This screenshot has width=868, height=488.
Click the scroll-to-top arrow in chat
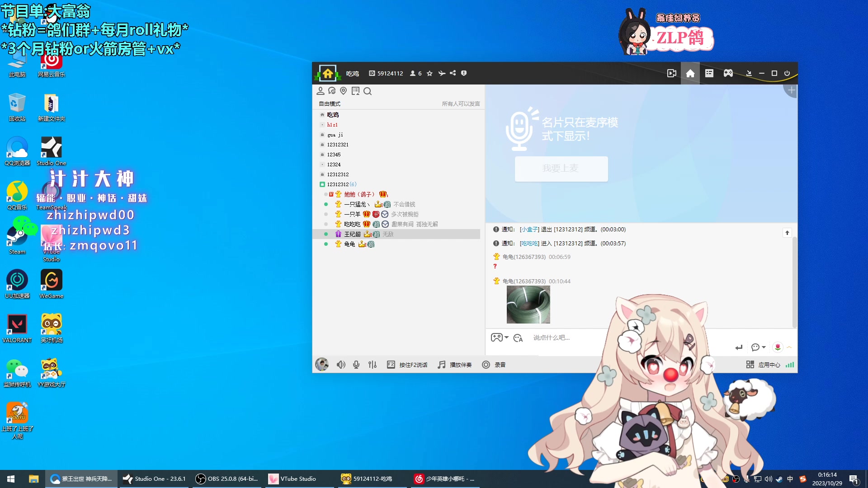(x=787, y=233)
